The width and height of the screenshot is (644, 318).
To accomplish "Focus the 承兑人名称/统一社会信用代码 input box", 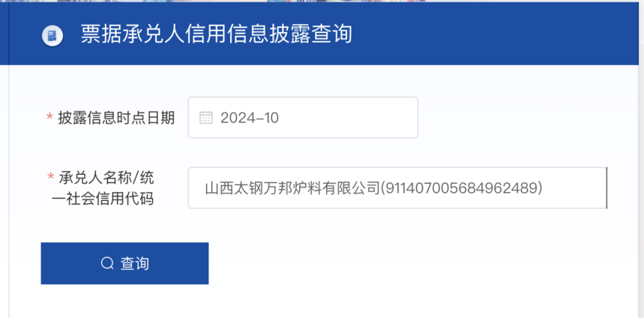I will [397, 187].
